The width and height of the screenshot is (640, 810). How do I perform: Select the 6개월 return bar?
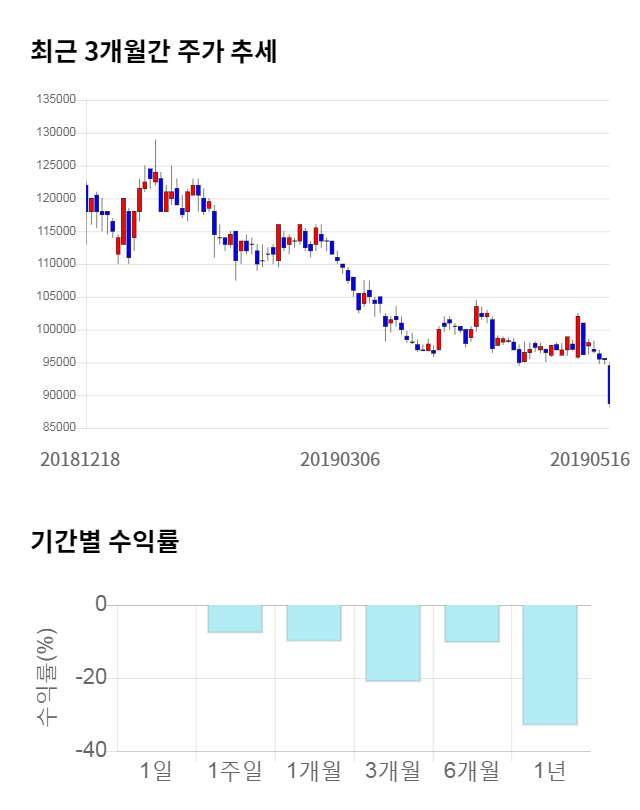coord(472,623)
